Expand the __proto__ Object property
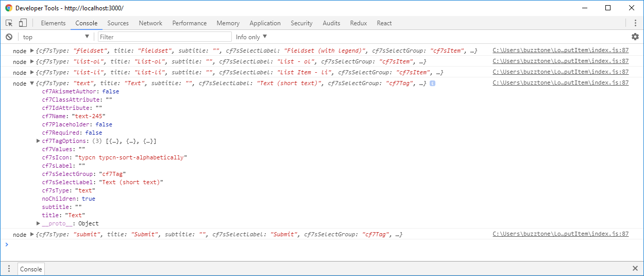The image size is (644, 276). (x=39, y=224)
